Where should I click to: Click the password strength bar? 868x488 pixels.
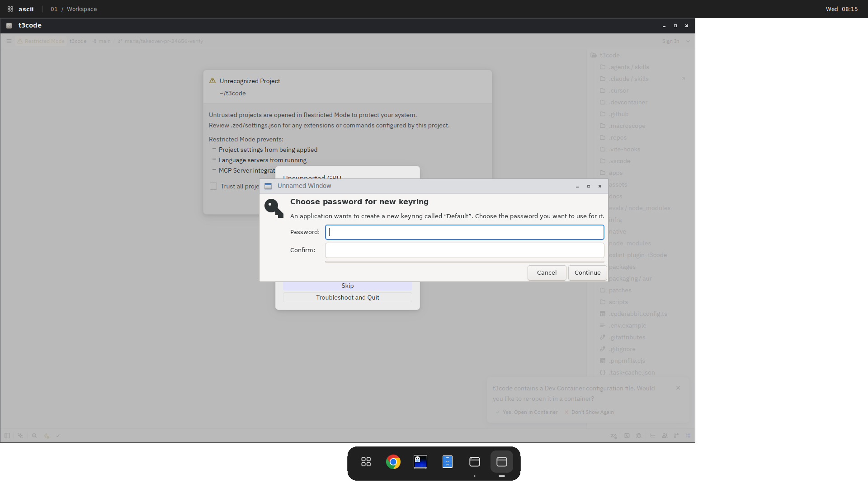[x=464, y=262]
